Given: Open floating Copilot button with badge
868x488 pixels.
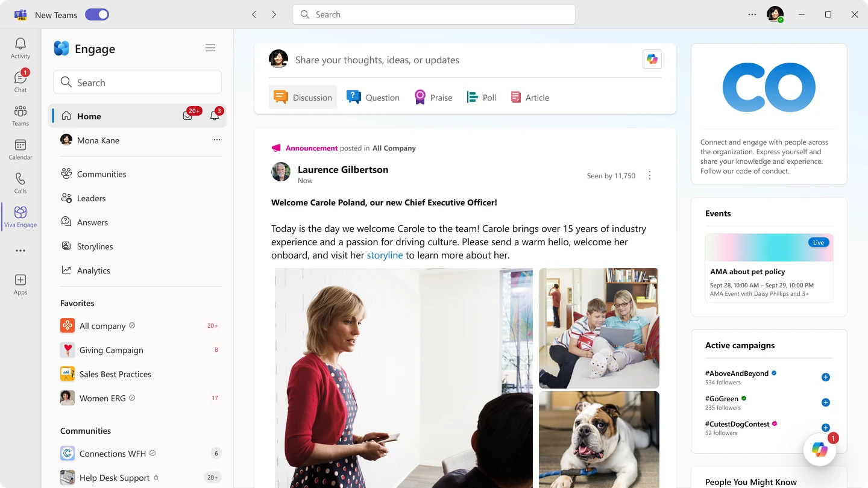Looking at the screenshot, I should pyautogui.click(x=820, y=449).
